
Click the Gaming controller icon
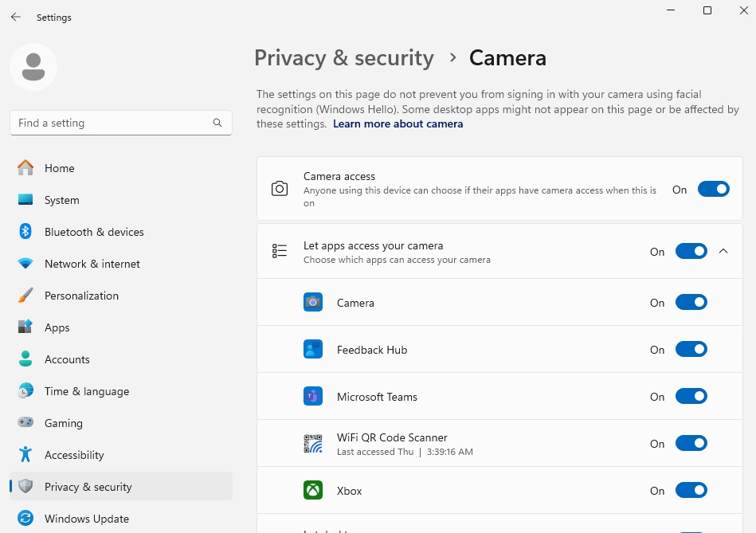click(x=25, y=422)
